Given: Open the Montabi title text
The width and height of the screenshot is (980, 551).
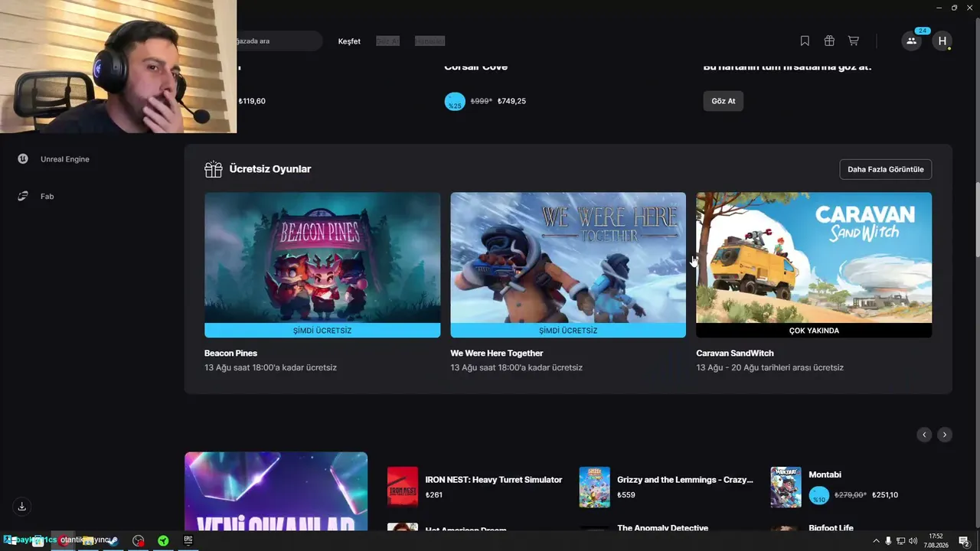Looking at the screenshot, I should [825, 475].
